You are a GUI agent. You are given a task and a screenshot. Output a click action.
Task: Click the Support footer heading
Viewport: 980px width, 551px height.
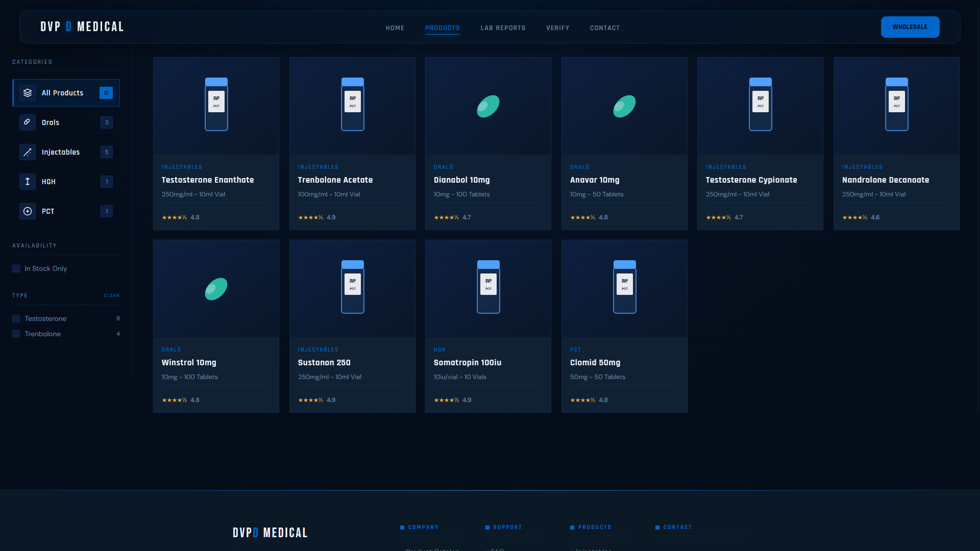pyautogui.click(x=507, y=528)
